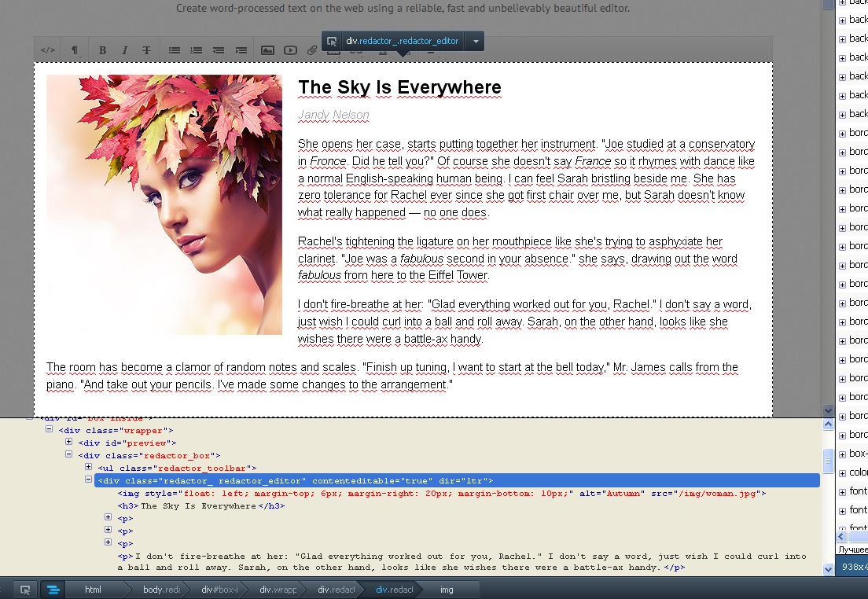The width and height of the screenshot is (868, 599).
Task: Select the img breadcrumb
Action: pyautogui.click(x=447, y=590)
